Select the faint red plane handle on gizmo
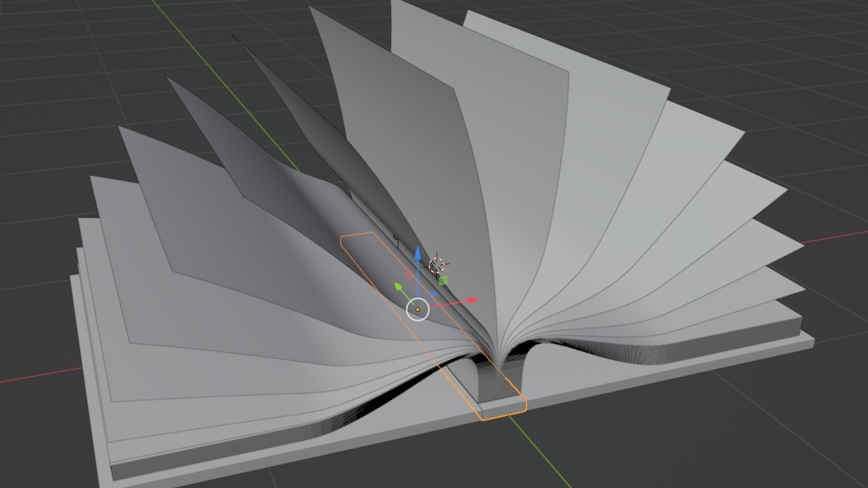The image size is (868, 488). [x=409, y=273]
